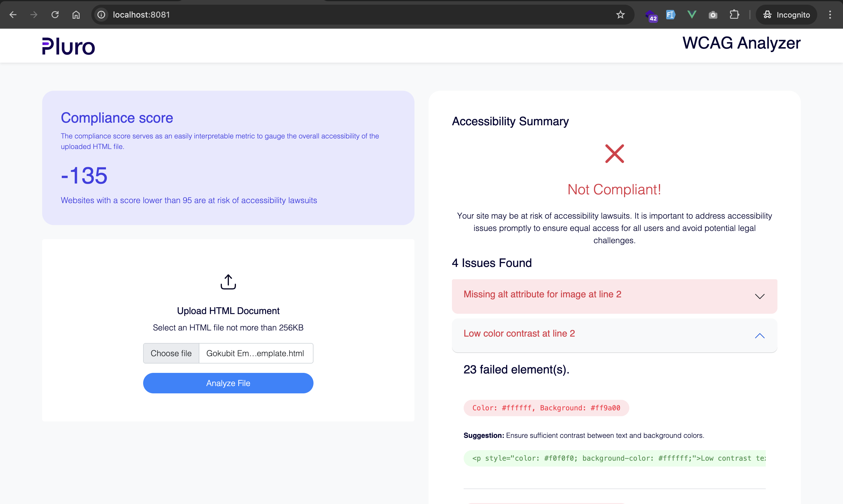Click the camera screenshot extension icon
Viewport: 843px width, 504px height.
pyautogui.click(x=713, y=15)
